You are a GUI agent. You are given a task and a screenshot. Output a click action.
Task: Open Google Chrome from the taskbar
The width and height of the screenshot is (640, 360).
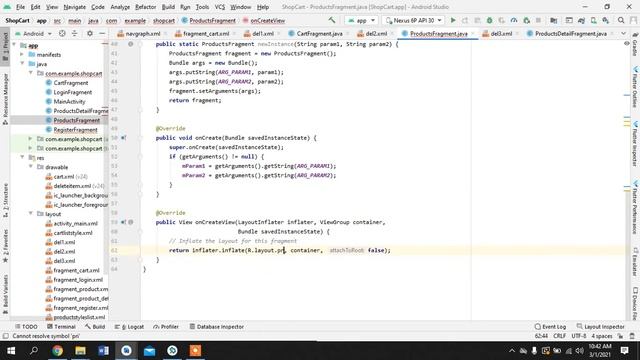point(57,351)
